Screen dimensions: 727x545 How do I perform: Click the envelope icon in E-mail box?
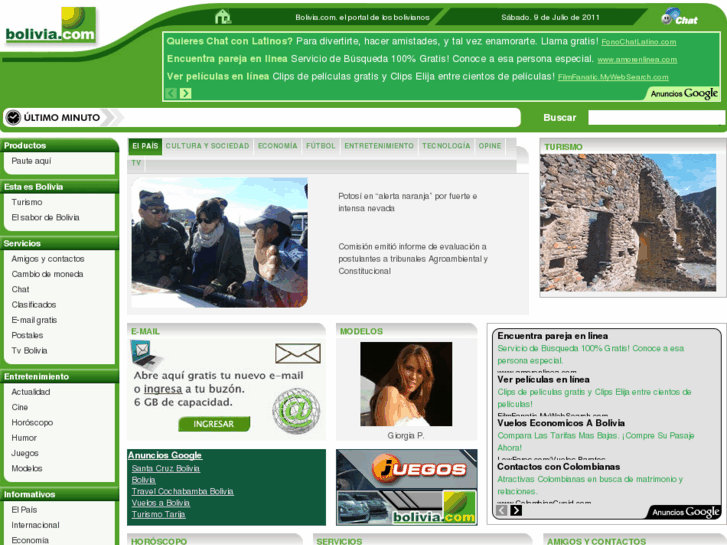[298, 353]
